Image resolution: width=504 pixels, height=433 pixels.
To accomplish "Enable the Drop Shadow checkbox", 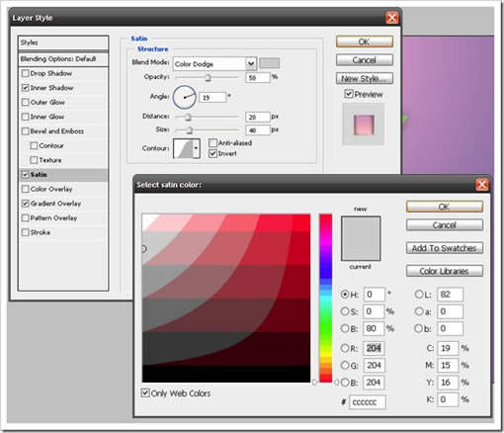I will [x=25, y=73].
